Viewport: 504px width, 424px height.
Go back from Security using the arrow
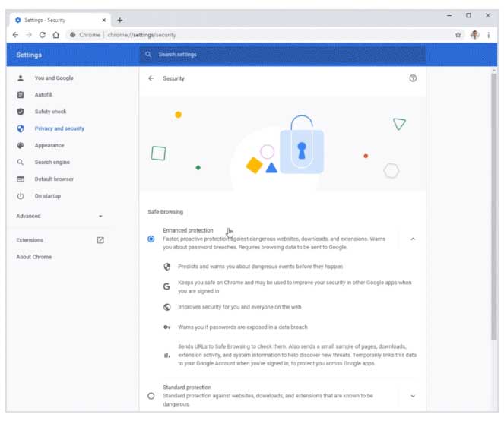[x=151, y=78]
